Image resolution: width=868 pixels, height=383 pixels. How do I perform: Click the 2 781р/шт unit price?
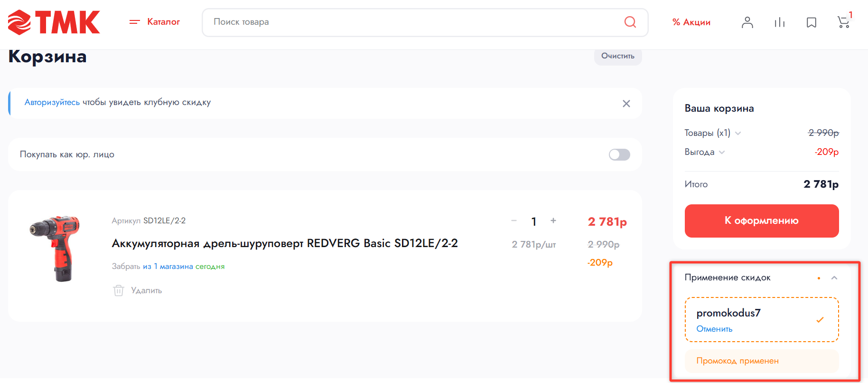(534, 245)
